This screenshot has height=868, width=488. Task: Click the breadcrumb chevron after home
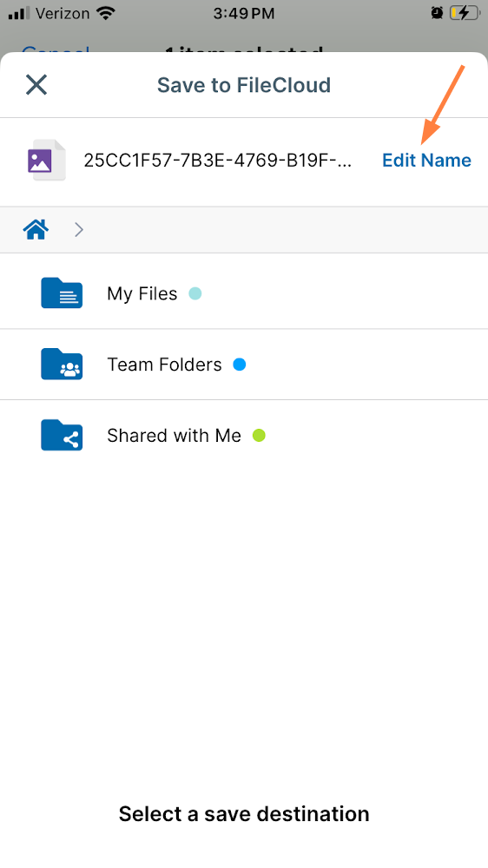click(x=79, y=229)
